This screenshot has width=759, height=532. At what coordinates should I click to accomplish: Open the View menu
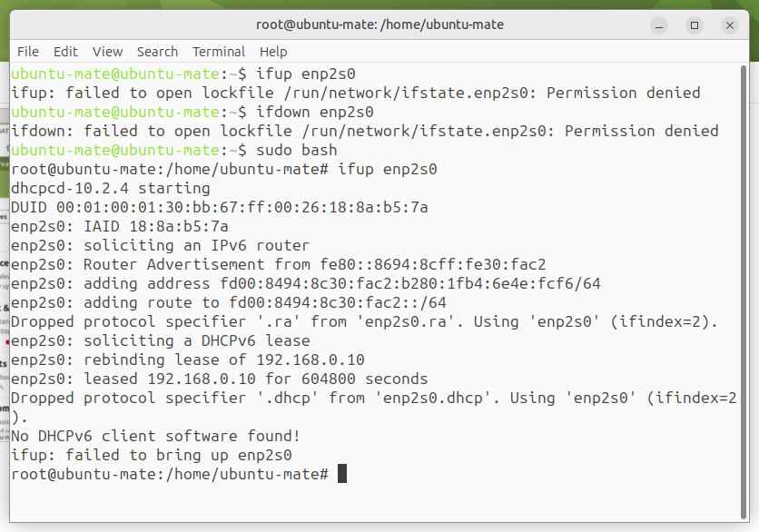(x=107, y=52)
